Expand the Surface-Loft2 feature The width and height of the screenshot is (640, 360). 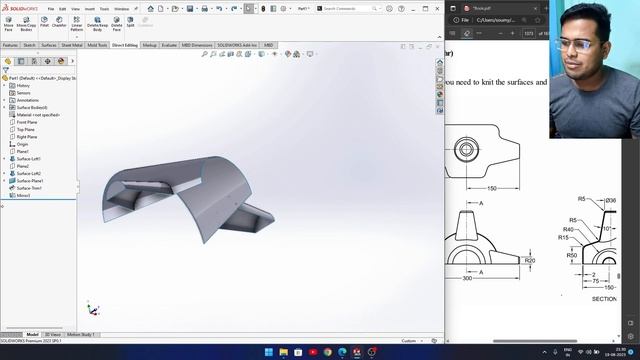4,173
